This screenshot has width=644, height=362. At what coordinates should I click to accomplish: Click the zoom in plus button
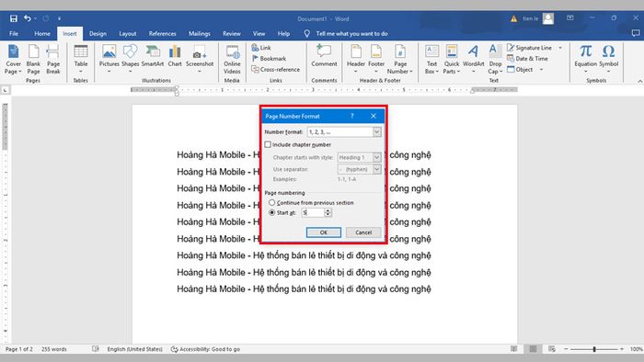[x=621, y=349]
